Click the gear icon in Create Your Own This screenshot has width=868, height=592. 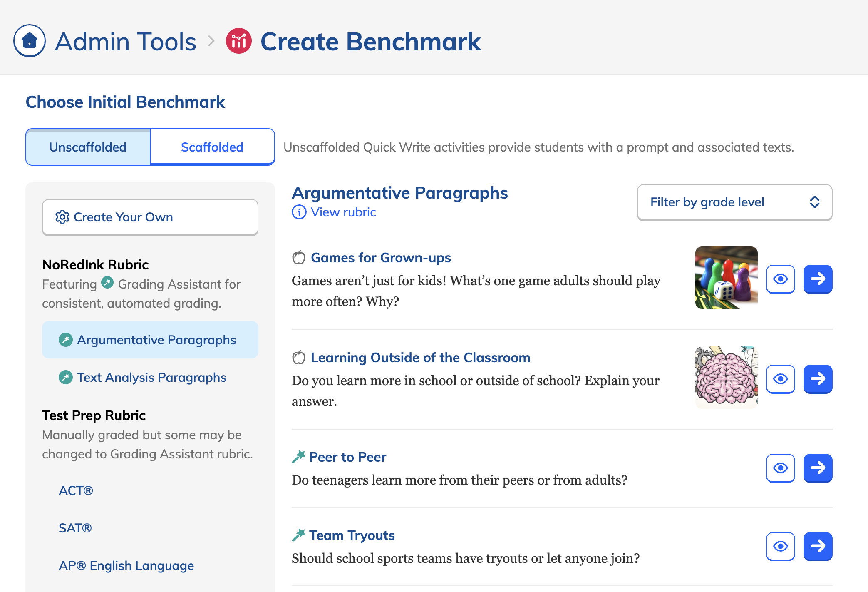pos(62,217)
